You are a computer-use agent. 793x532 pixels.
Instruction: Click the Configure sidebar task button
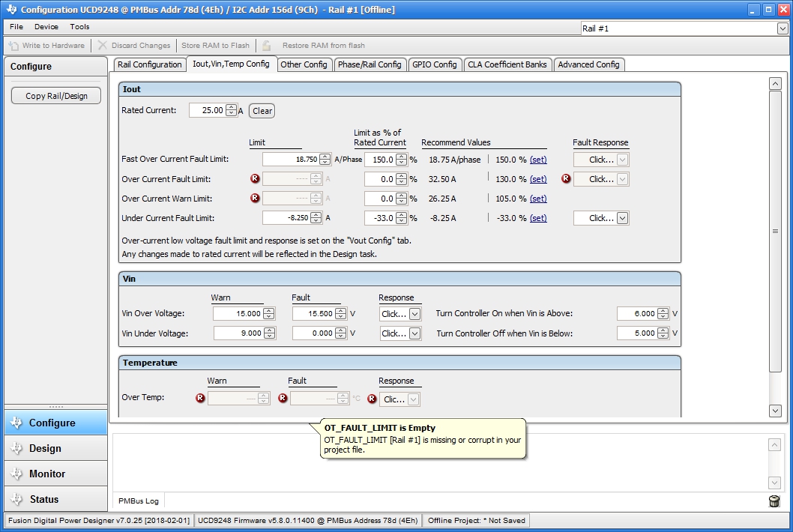(55, 423)
